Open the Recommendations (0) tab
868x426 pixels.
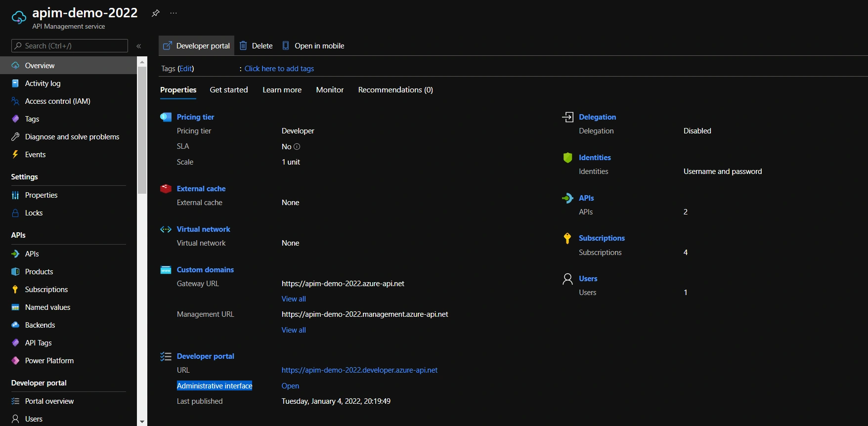point(395,90)
